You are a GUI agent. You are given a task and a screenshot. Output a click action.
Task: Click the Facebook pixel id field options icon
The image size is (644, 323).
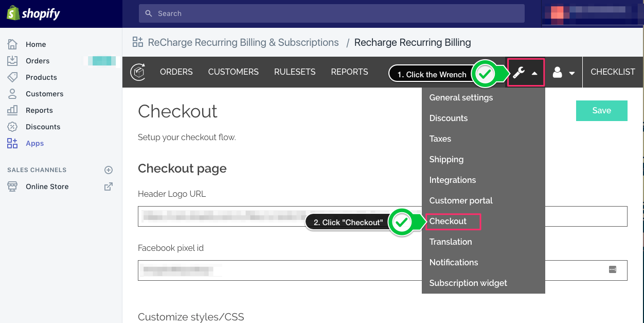pyautogui.click(x=612, y=269)
